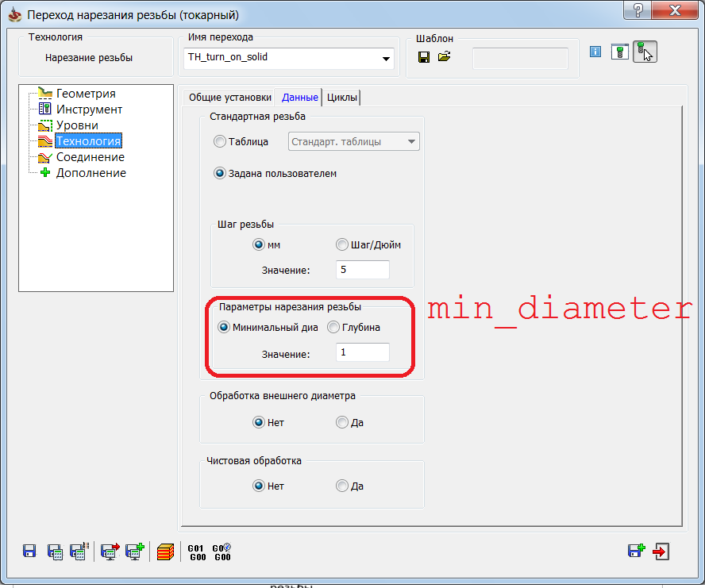Click the open template folder icon

(445, 56)
